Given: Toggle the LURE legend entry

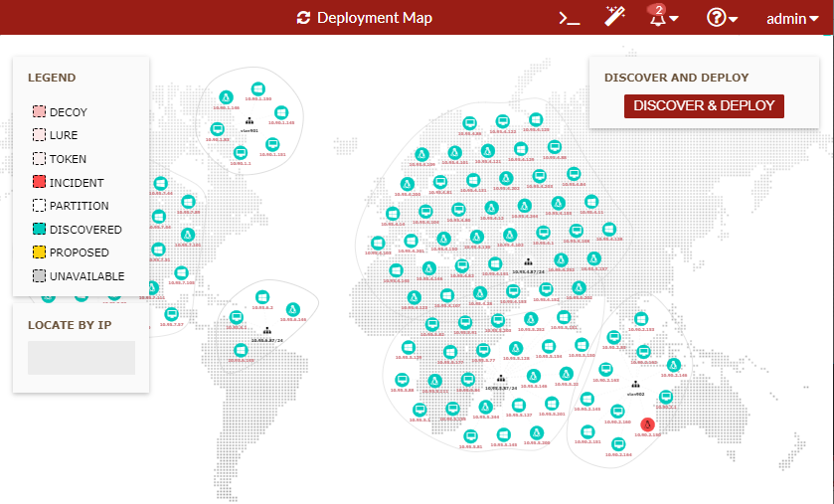Looking at the screenshot, I should click(x=40, y=135).
